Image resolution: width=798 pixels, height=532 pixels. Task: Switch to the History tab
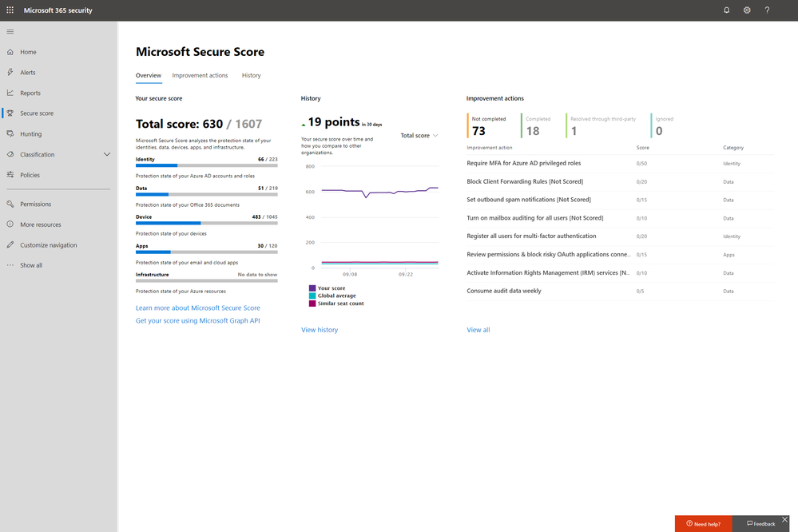click(x=251, y=75)
